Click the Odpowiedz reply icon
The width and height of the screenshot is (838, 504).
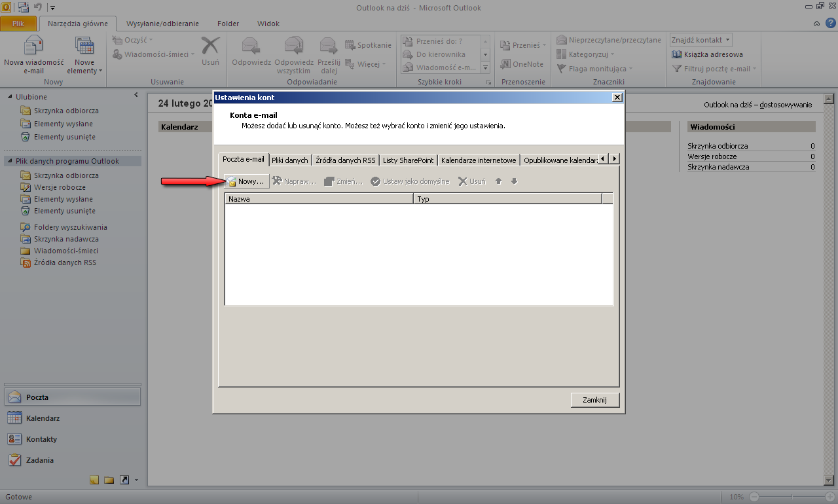(x=251, y=51)
